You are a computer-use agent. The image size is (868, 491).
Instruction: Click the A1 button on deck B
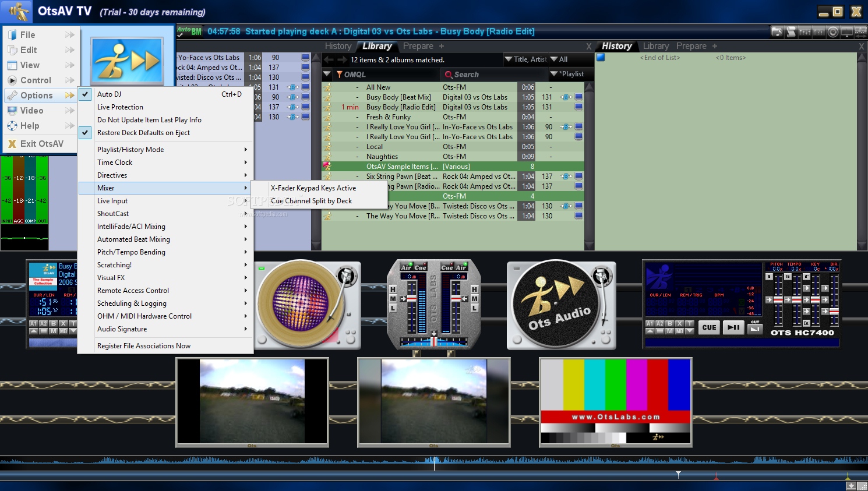[x=650, y=323]
